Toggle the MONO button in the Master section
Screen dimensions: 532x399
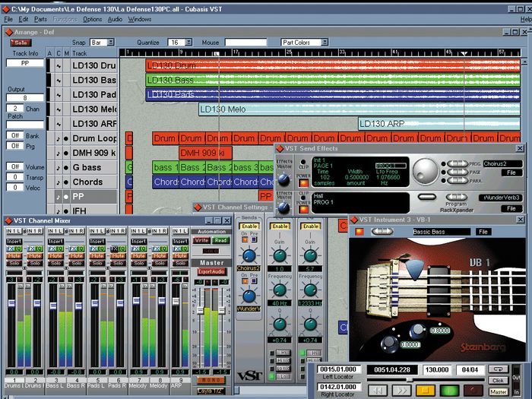click(x=211, y=381)
